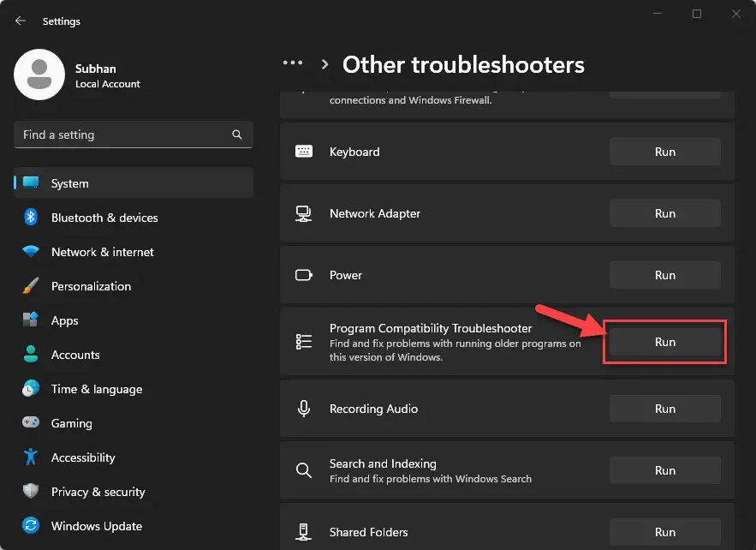Click the Subhan profile avatar picture
756x550 pixels.
pos(39,75)
